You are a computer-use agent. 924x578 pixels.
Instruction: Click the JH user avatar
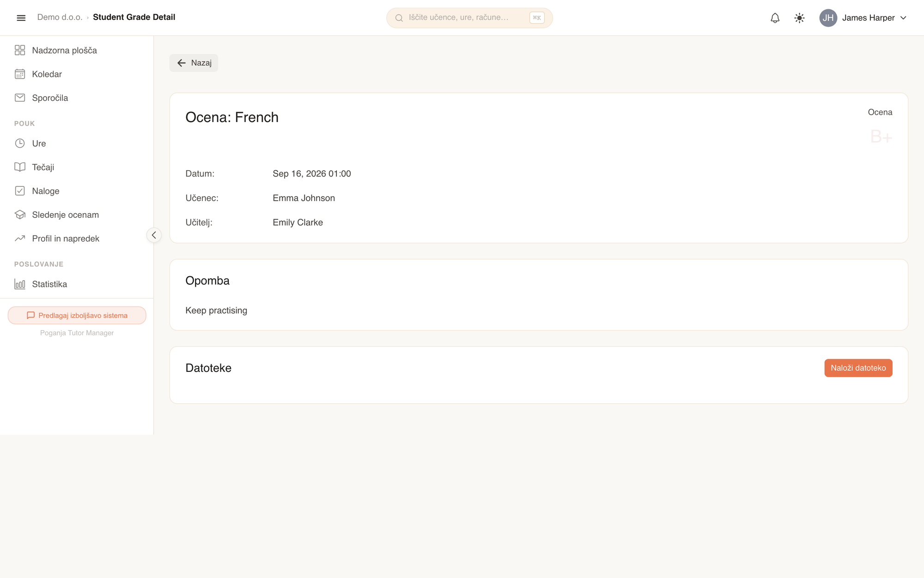pyautogui.click(x=828, y=18)
